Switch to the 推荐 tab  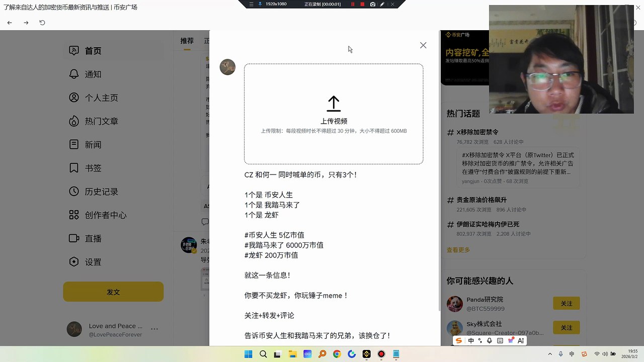click(x=187, y=41)
